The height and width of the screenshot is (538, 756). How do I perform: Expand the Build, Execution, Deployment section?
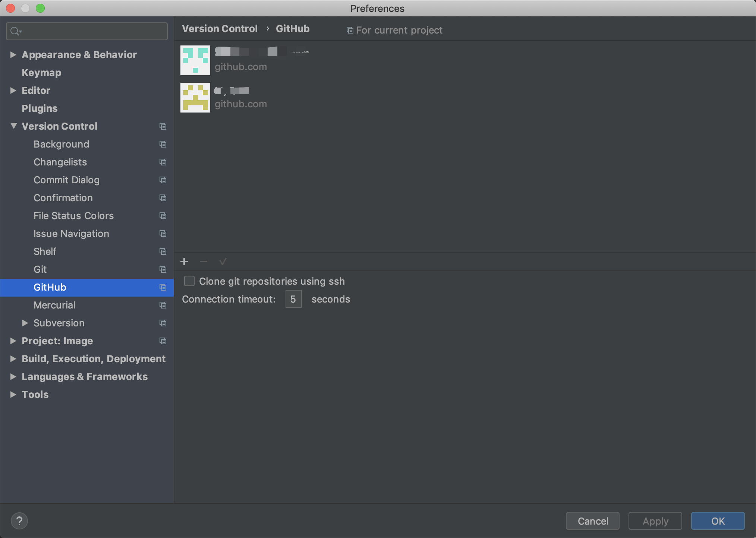pyautogui.click(x=13, y=359)
